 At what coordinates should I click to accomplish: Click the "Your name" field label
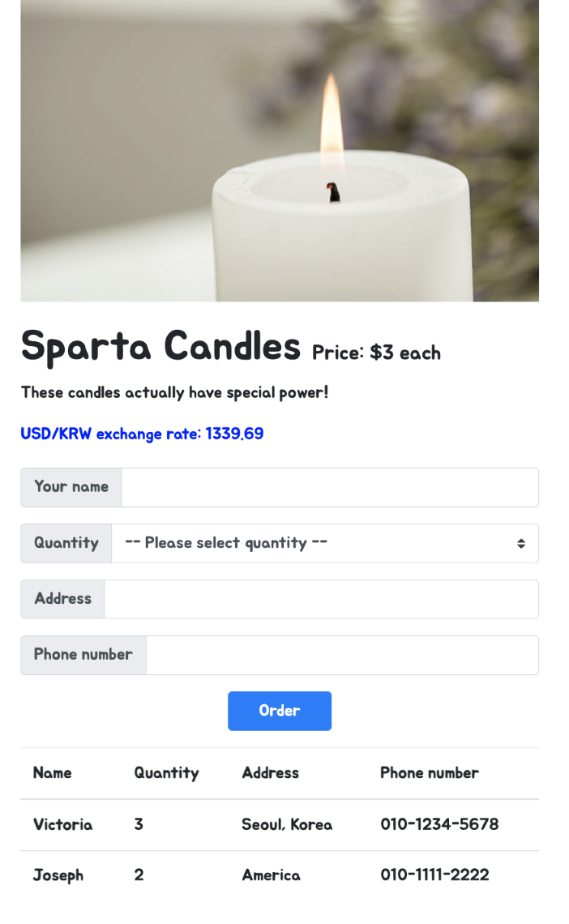pos(71,487)
